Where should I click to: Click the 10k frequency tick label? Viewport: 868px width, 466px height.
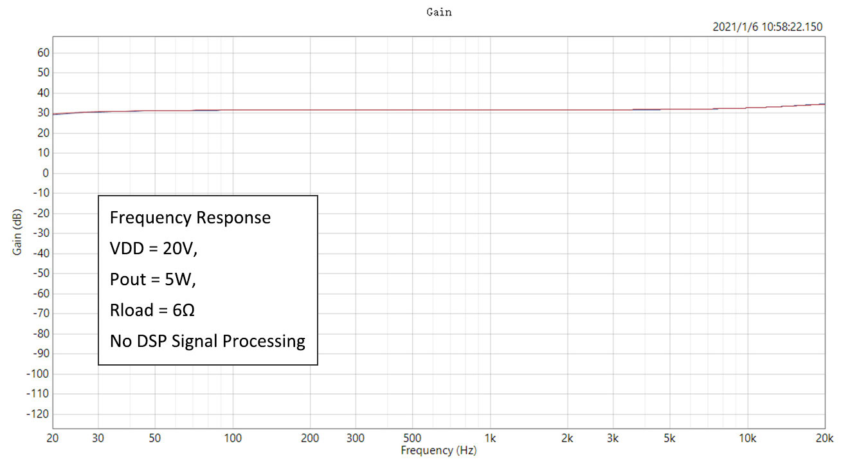(746, 438)
